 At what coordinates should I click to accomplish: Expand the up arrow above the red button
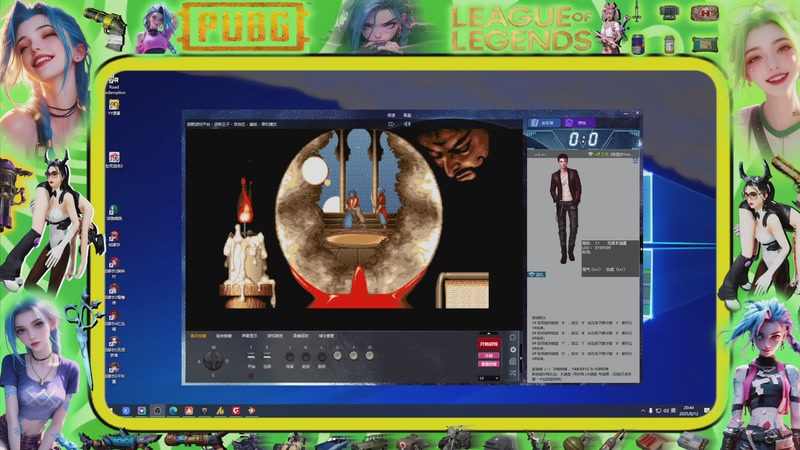pos(488,334)
